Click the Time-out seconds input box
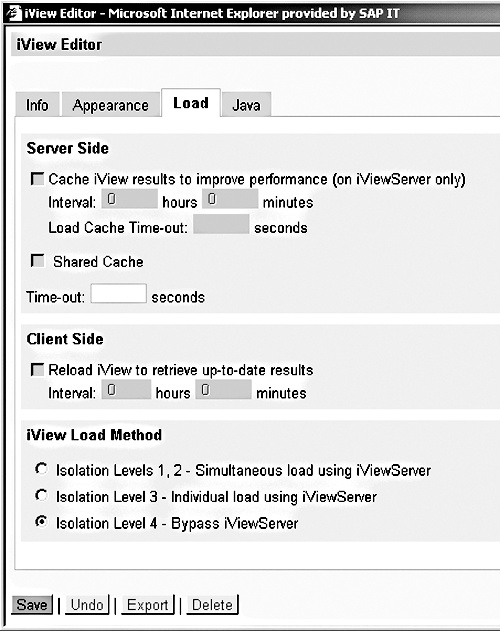 [118, 293]
